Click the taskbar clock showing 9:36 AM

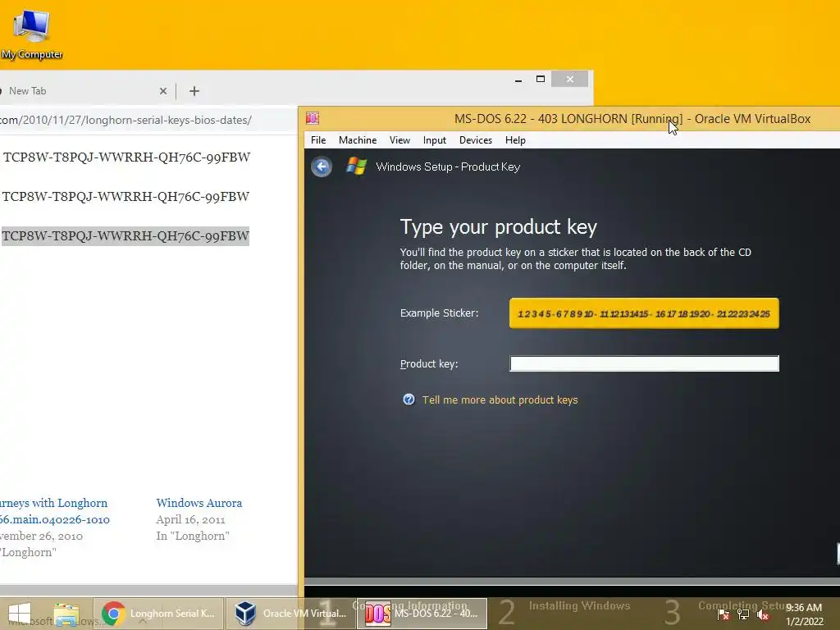click(804, 614)
